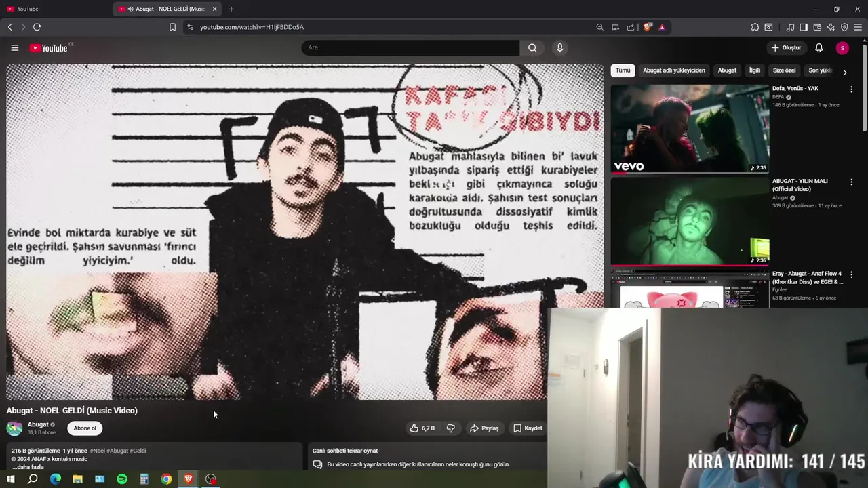Open browser extensions puzzle icon

coord(755,27)
